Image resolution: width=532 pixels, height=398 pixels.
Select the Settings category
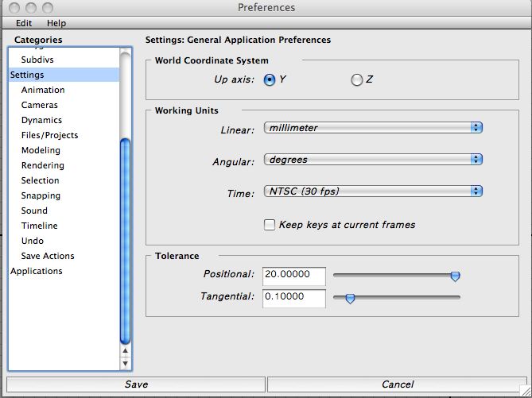point(64,75)
